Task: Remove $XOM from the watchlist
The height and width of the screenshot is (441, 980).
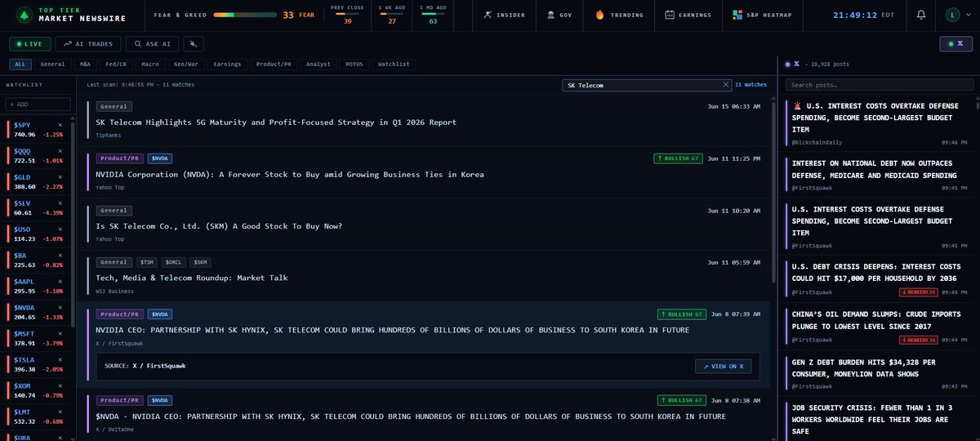Action: click(x=60, y=385)
